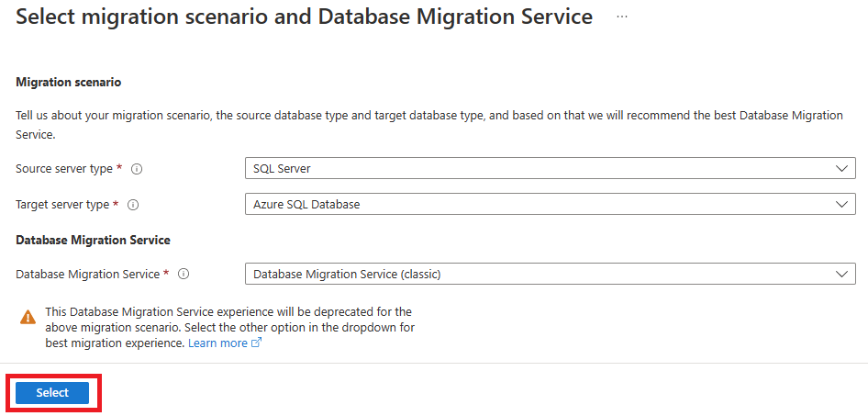Click info icon next to Database Migration Service field
Viewport: 868px width, 416px height.
[184, 274]
